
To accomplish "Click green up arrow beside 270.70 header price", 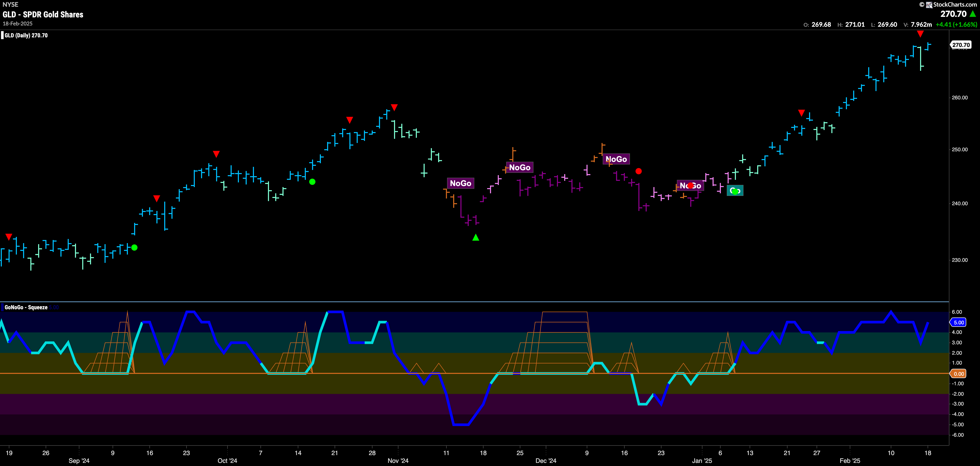I will point(973,14).
